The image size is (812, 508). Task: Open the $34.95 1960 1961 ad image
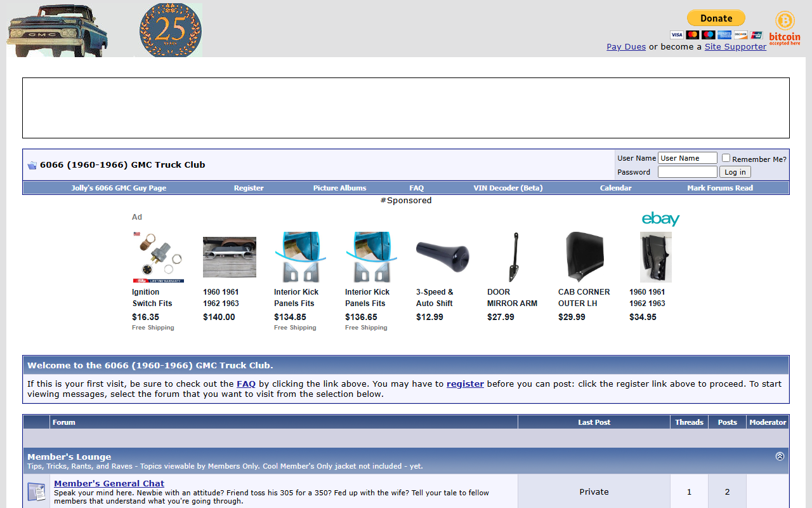(x=656, y=257)
